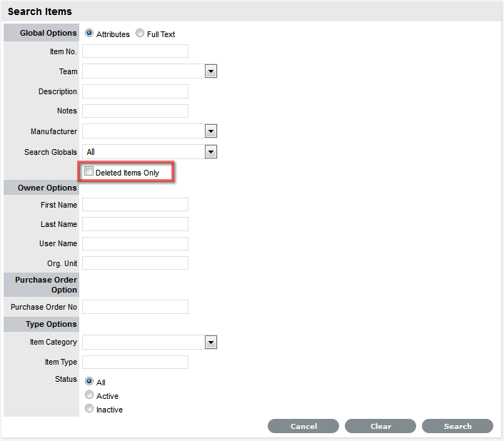Focus the Description text field
504x441 pixels.
tap(135, 91)
